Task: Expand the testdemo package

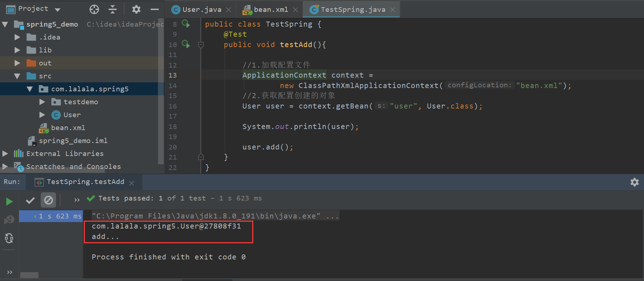Action: (x=42, y=102)
